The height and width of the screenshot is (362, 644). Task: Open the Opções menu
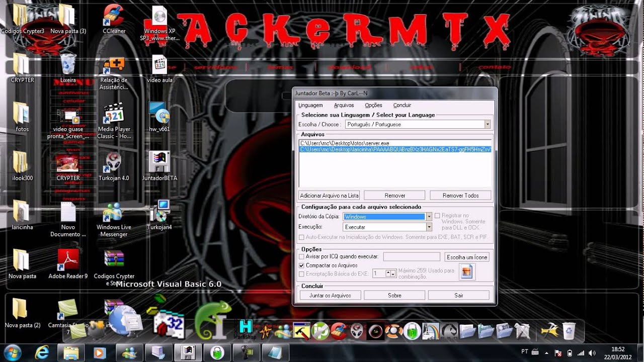click(x=373, y=106)
